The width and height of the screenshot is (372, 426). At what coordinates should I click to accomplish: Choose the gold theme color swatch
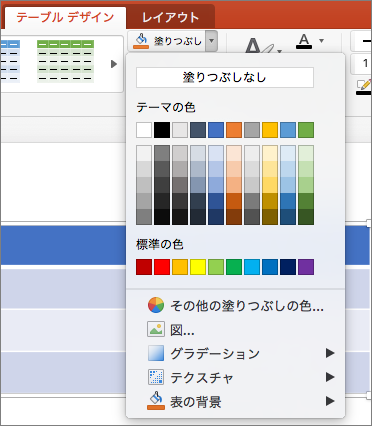click(x=270, y=130)
